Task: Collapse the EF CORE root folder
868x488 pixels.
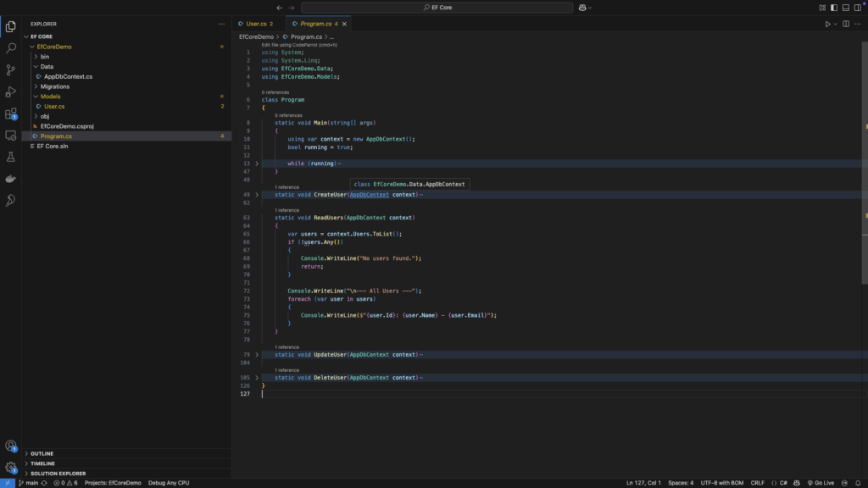Action: point(26,36)
